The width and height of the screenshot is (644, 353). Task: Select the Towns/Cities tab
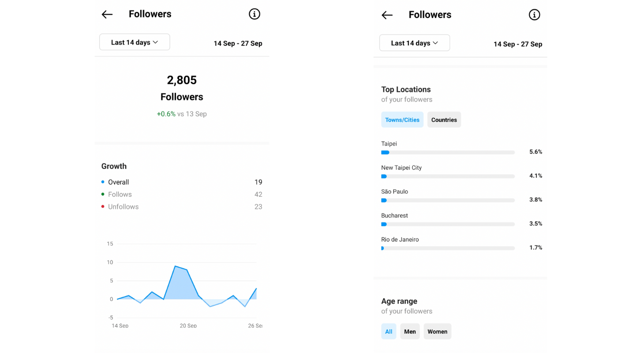click(x=402, y=120)
